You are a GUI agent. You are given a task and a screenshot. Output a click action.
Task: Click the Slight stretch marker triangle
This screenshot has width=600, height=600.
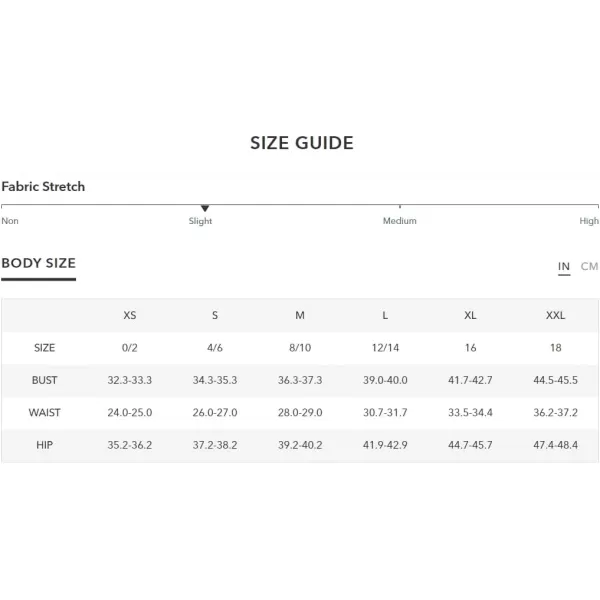coord(205,209)
